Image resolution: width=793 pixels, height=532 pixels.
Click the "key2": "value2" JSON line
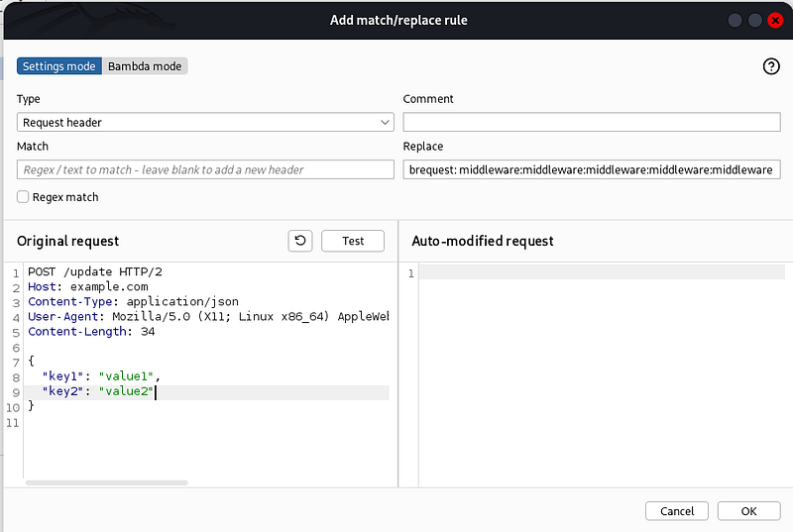pyautogui.click(x=98, y=391)
